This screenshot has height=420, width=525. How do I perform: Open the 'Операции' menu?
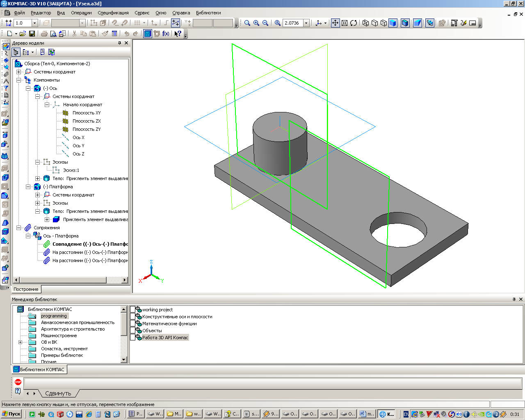click(x=81, y=13)
